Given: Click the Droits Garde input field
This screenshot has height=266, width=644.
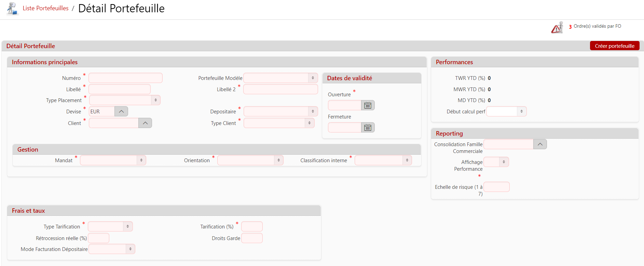Looking at the screenshot, I should pyautogui.click(x=252, y=238).
